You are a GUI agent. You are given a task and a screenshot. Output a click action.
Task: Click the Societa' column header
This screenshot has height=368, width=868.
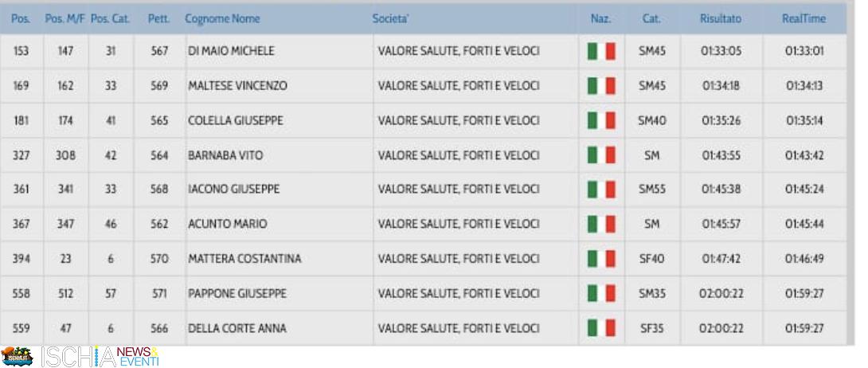click(391, 18)
